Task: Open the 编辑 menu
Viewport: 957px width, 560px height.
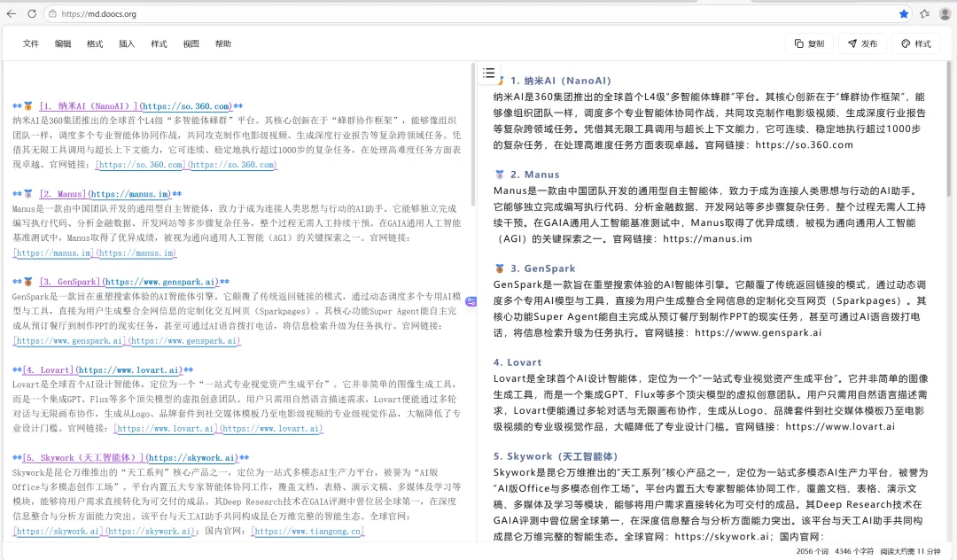Action: pyautogui.click(x=63, y=44)
